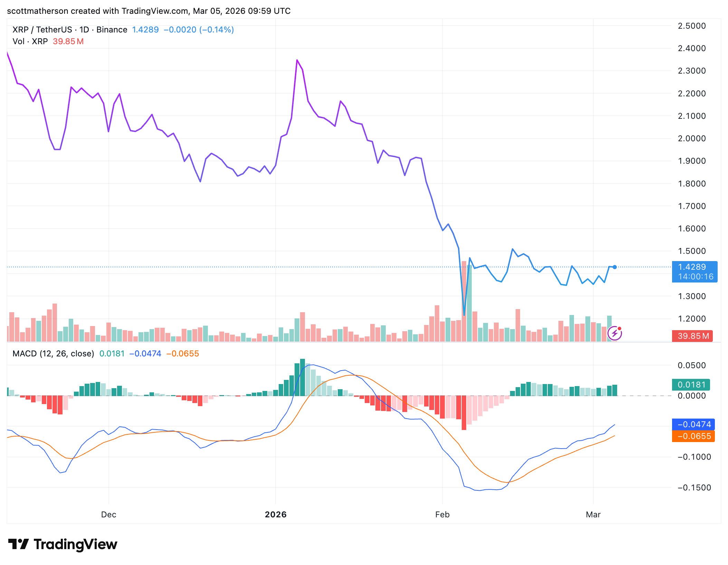Click the TradingView logo at the bottom
The image size is (728, 565).
point(63,544)
